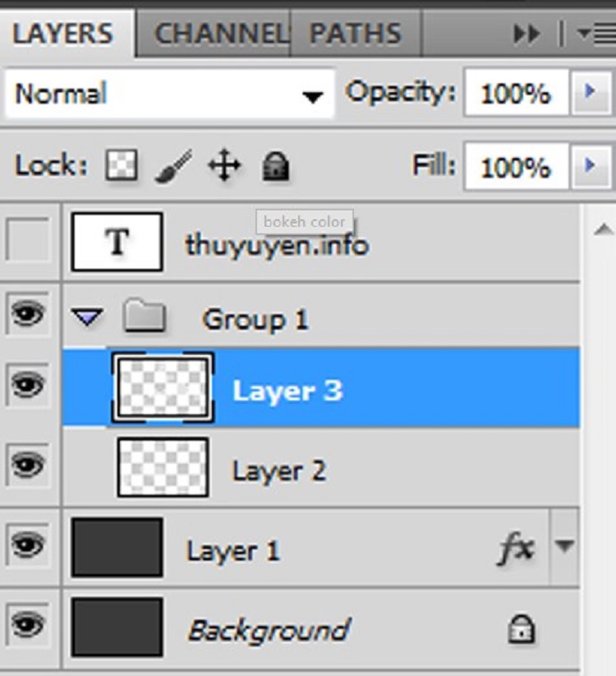Switch to the Paths tab
The image size is (616, 676).
pyautogui.click(x=356, y=34)
